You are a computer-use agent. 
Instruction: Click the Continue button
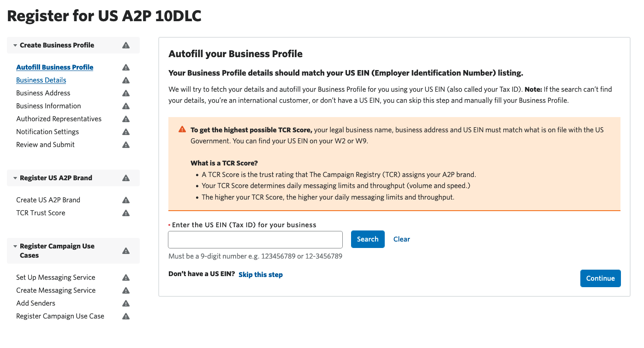coord(600,278)
